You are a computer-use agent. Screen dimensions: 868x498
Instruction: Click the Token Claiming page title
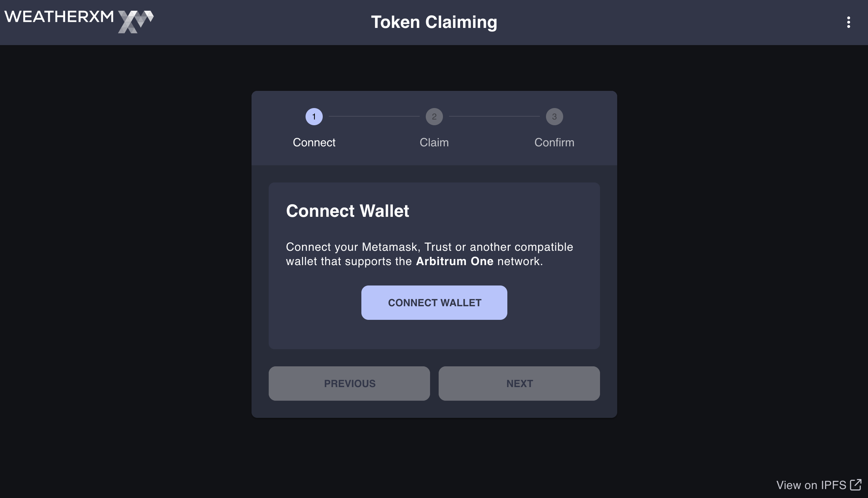(x=434, y=22)
